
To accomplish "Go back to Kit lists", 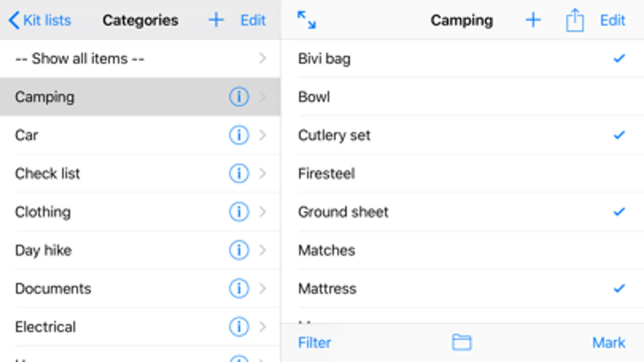I will pyautogui.click(x=39, y=20).
